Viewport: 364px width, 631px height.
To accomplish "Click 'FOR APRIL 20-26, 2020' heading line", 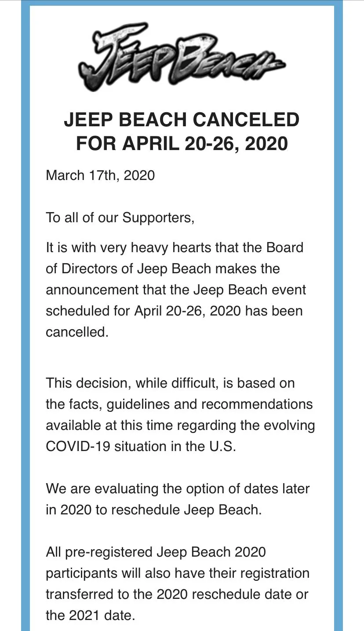I will click(x=182, y=143).
